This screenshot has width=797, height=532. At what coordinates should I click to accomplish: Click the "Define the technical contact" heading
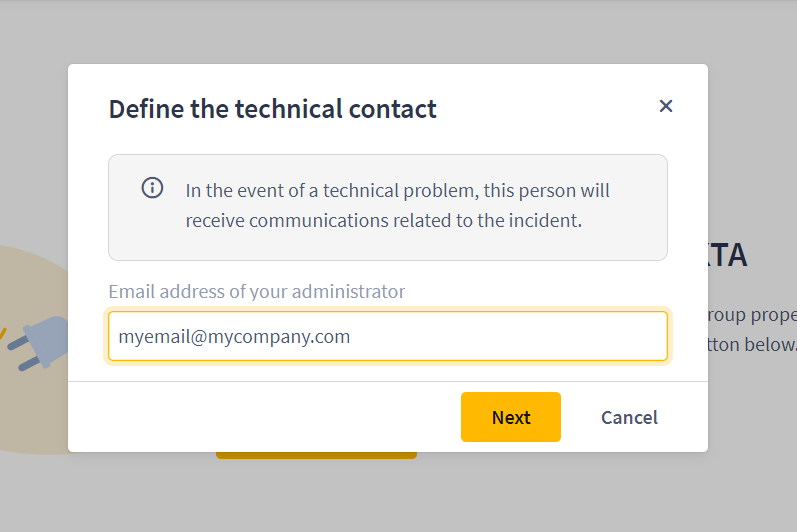pos(273,109)
